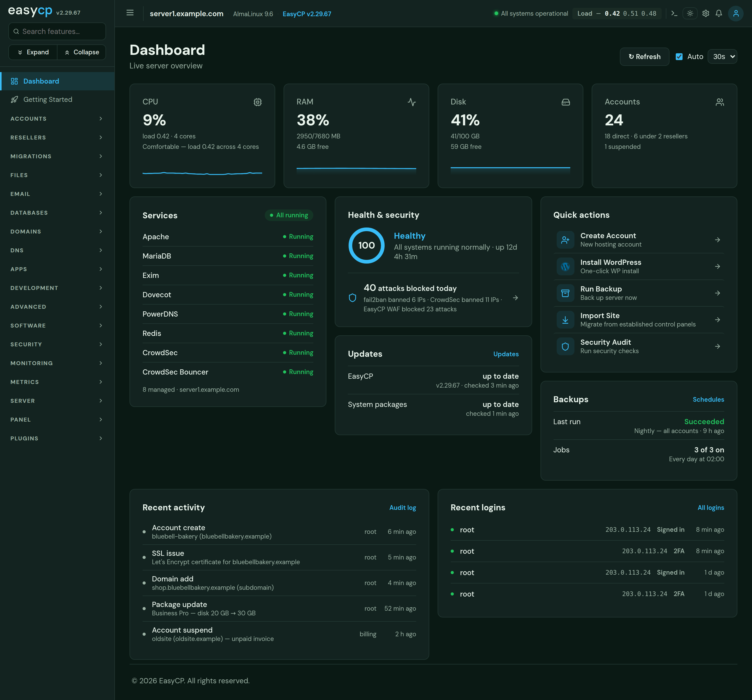Screen dimensions: 752x700
Task: Open attacks blocked details arrow
Action: tap(515, 298)
